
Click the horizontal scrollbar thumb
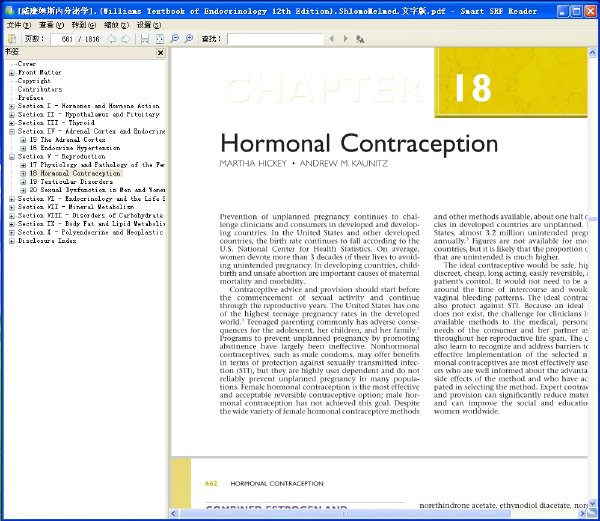coord(345,513)
